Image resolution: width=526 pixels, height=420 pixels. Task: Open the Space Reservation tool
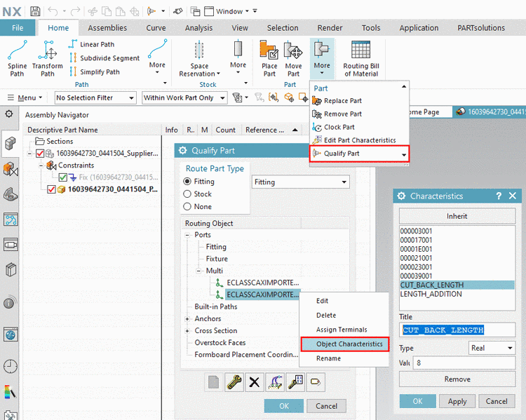(x=199, y=58)
